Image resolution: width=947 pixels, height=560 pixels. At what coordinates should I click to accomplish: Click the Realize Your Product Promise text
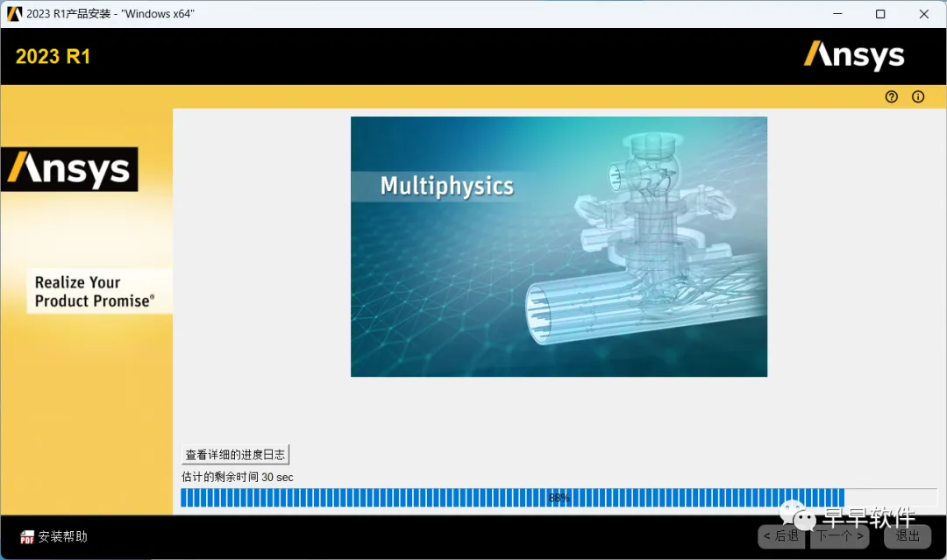95,292
